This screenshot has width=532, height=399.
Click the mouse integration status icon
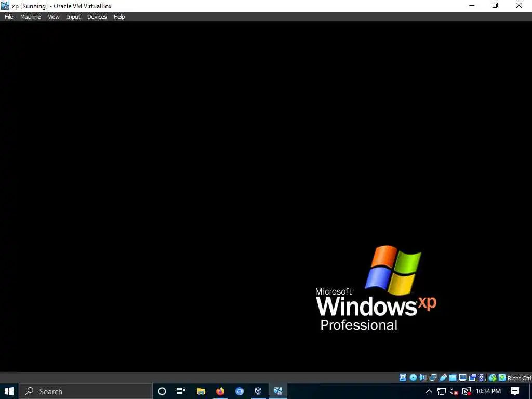pos(493,378)
